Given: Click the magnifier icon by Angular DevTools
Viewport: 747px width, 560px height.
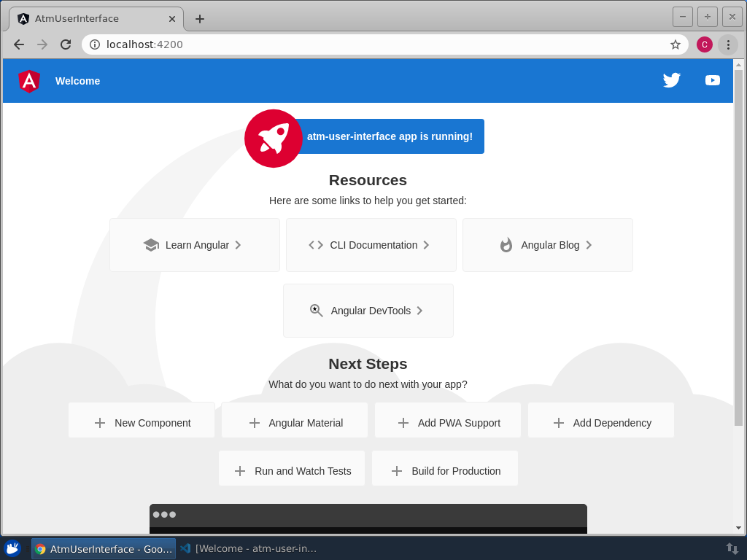Looking at the screenshot, I should click(317, 311).
